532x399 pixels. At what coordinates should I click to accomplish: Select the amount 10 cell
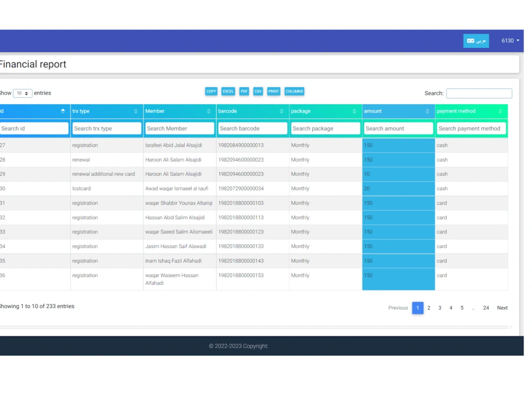398,174
